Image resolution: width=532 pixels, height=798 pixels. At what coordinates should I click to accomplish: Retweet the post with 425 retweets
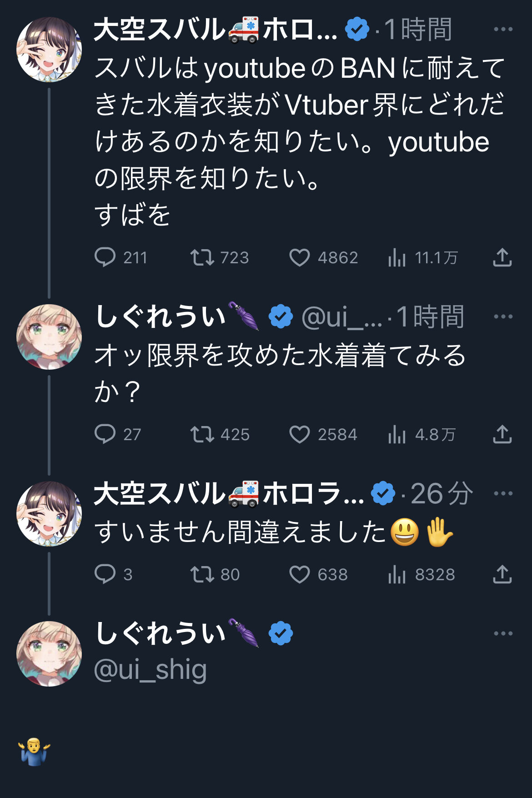(x=202, y=434)
